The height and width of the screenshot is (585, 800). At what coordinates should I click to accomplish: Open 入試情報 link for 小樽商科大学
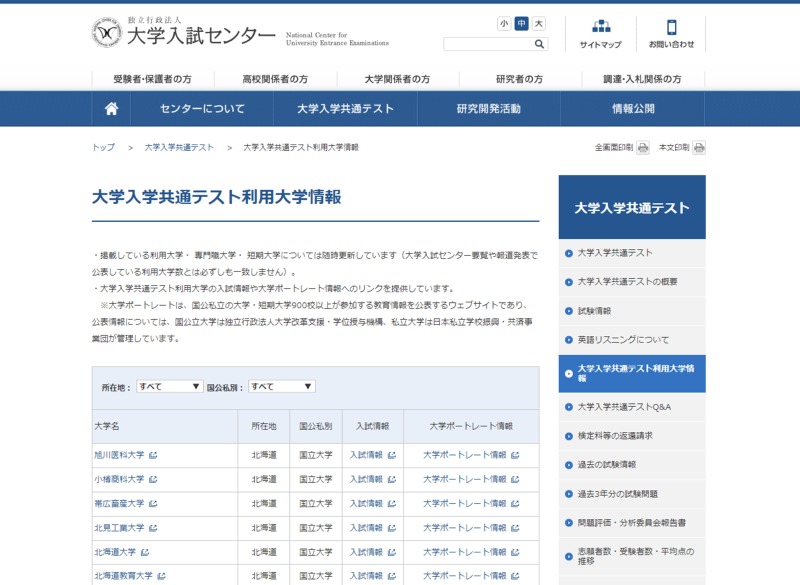click(x=366, y=479)
